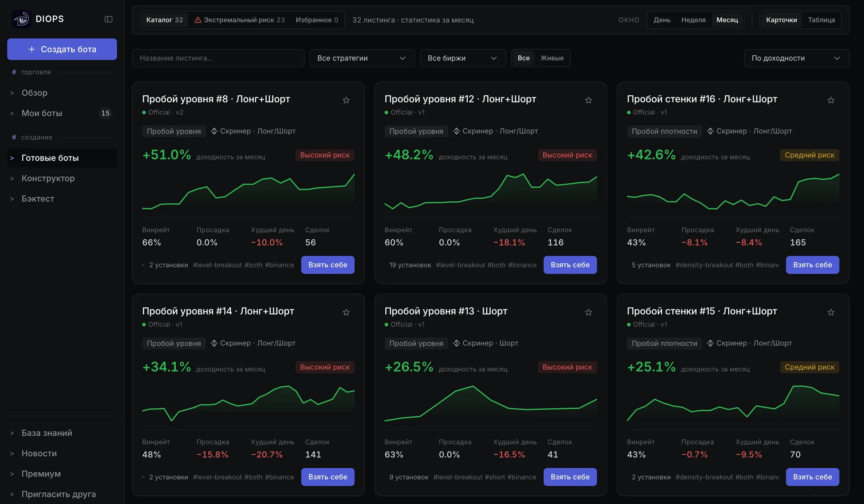Click the Название листинга search field

[x=218, y=58]
